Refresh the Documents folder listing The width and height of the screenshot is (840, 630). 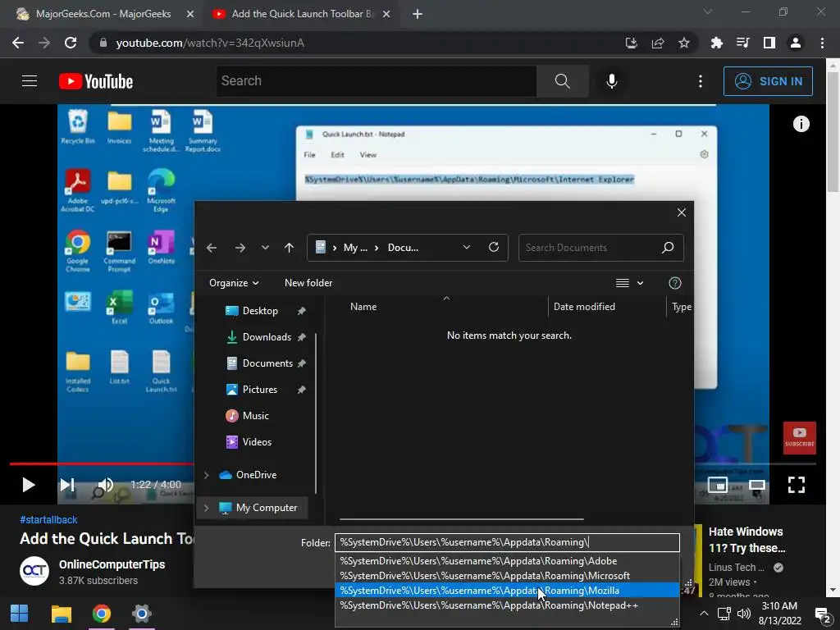(493, 247)
